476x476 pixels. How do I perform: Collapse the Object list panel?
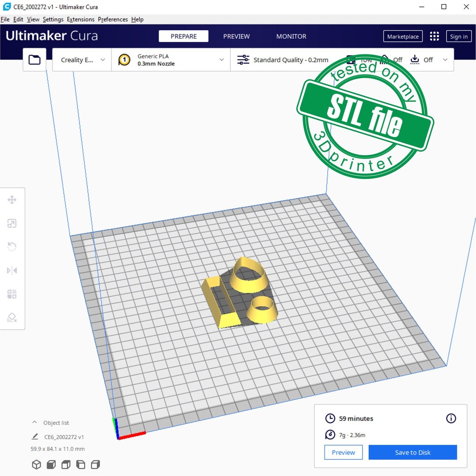33,422
